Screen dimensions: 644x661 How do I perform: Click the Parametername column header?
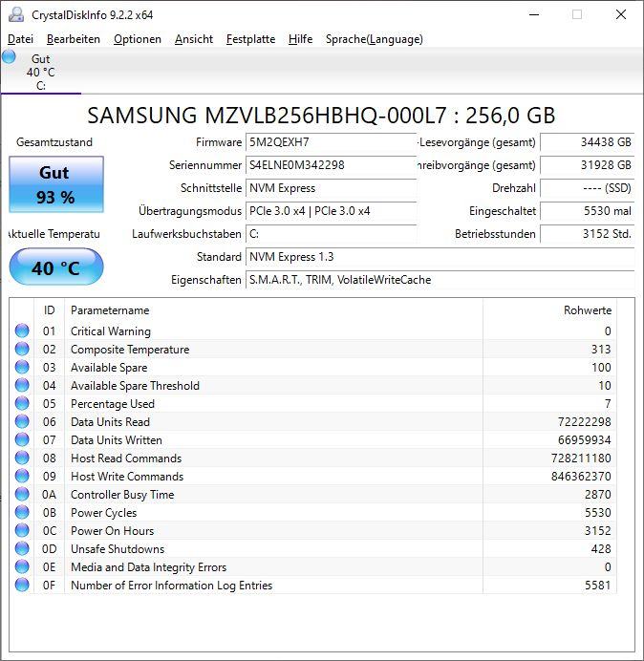(x=273, y=310)
